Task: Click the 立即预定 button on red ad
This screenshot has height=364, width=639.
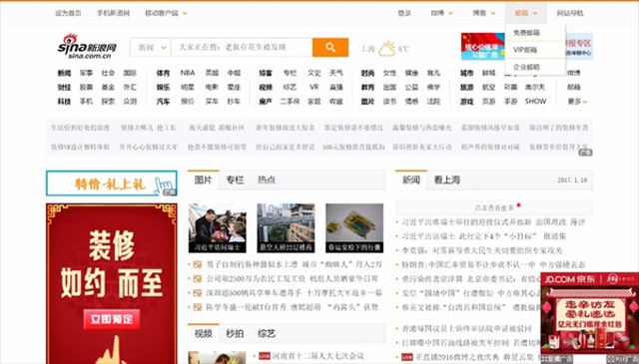Action: [112, 319]
